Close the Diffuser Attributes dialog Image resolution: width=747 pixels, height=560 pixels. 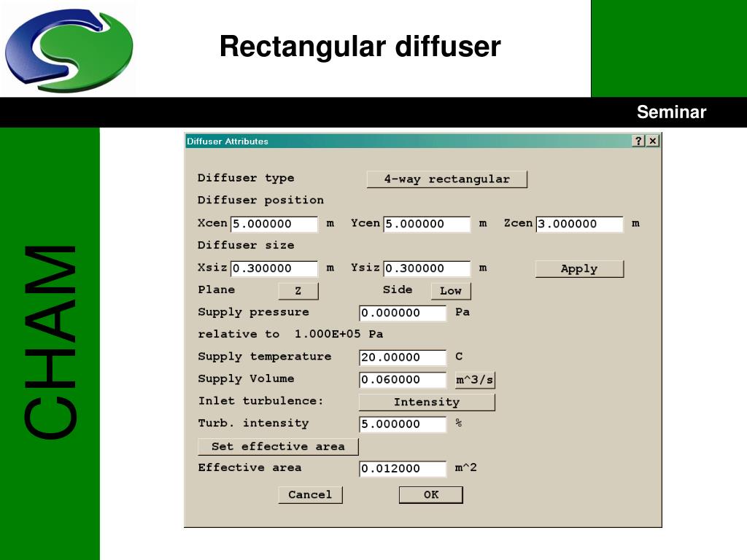tap(653, 141)
